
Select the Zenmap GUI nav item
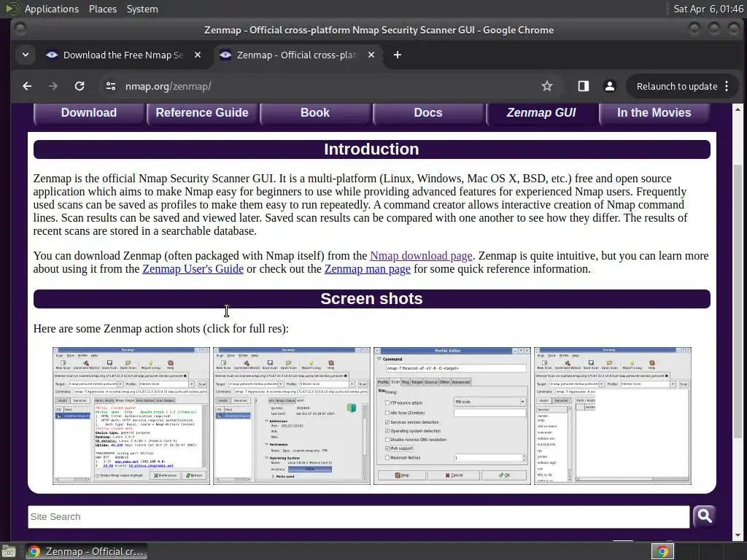tap(541, 113)
